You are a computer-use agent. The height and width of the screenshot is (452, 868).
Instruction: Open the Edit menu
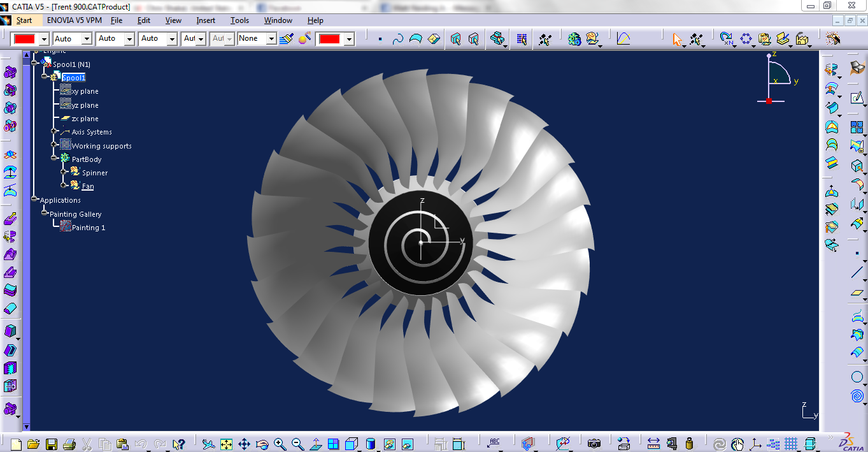coord(144,20)
